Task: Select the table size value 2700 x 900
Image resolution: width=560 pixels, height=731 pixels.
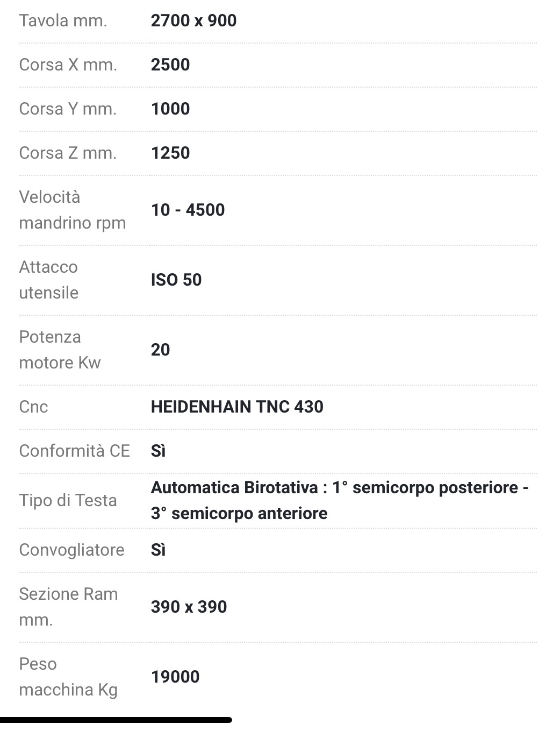Action: coord(193,20)
